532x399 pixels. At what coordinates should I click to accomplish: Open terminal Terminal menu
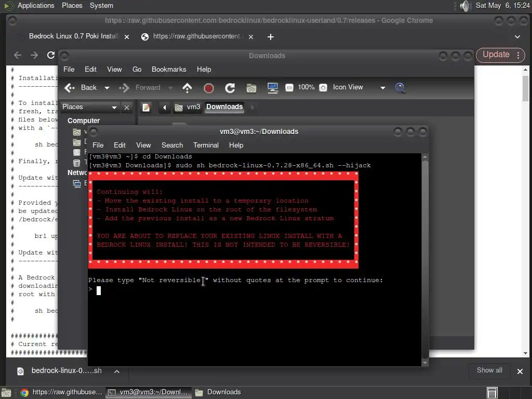pos(206,145)
